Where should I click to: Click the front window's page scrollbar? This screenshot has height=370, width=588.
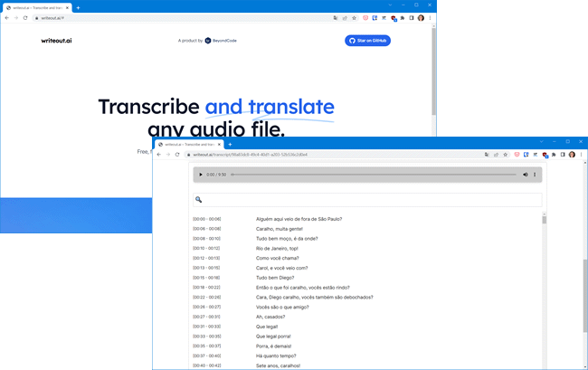click(585, 296)
